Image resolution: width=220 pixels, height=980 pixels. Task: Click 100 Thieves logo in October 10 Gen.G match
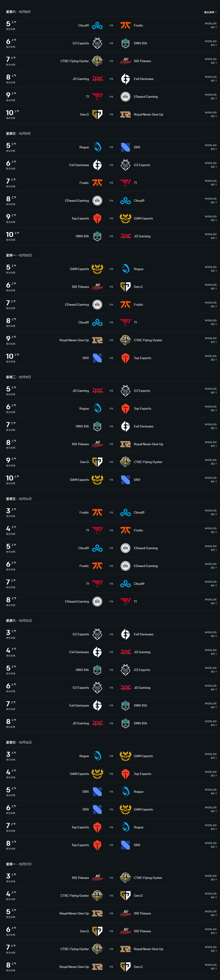pos(97,287)
